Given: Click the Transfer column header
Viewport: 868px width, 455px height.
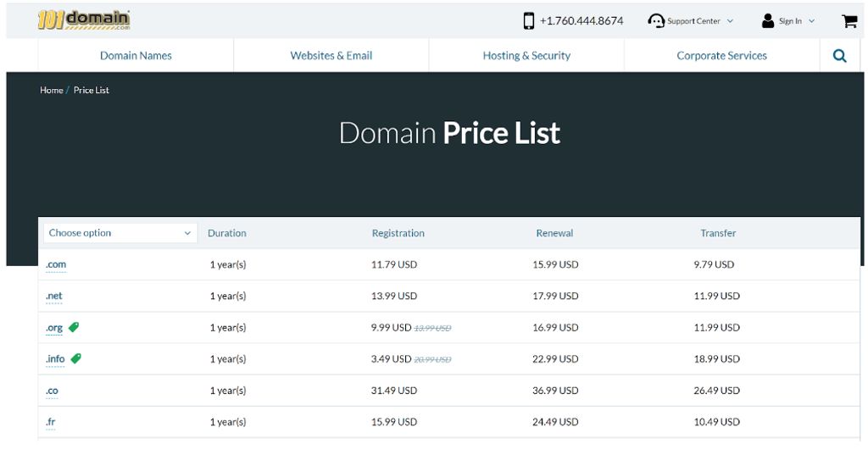Looking at the screenshot, I should click(718, 233).
